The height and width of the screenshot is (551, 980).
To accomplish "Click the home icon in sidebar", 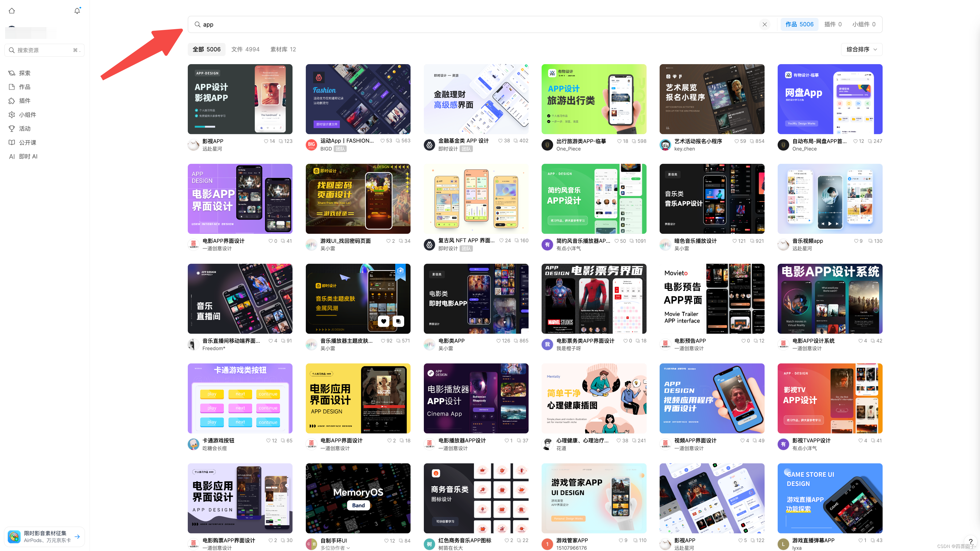I will tap(12, 11).
